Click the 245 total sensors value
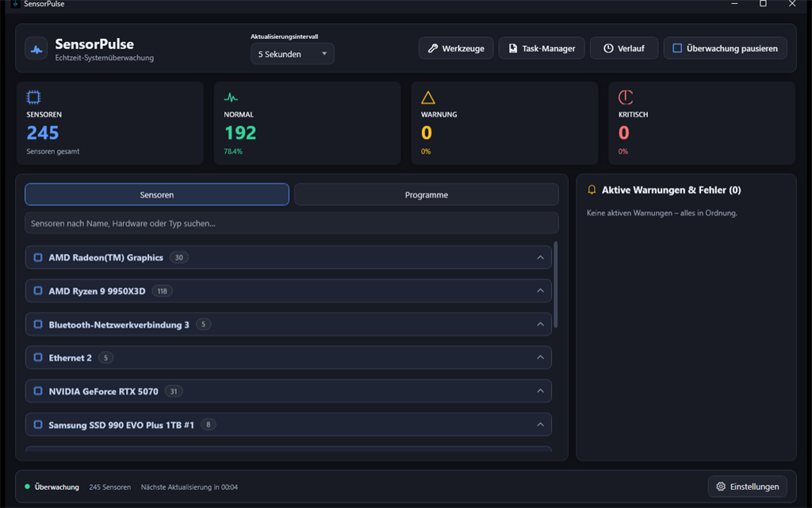 click(43, 133)
